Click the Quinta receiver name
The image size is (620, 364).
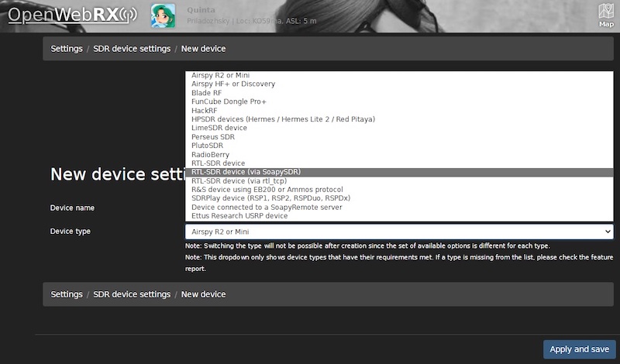pyautogui.click(x=201, y=10)
